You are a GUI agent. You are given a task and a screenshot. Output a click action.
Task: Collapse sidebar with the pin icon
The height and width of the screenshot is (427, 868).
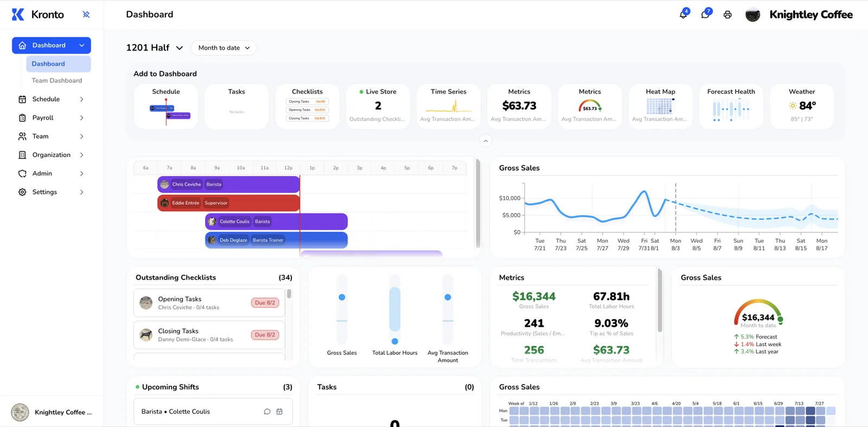coord(86,15)
